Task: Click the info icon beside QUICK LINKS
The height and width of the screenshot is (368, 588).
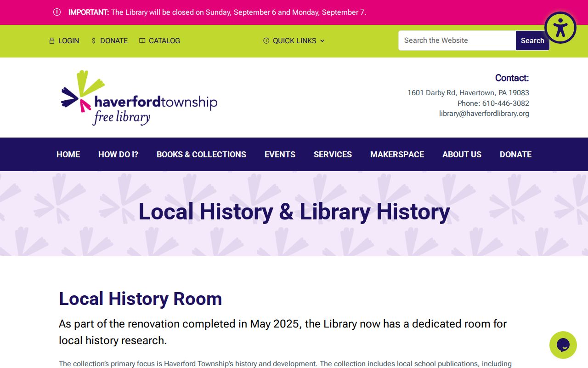Action: click(x=266, y=40)
